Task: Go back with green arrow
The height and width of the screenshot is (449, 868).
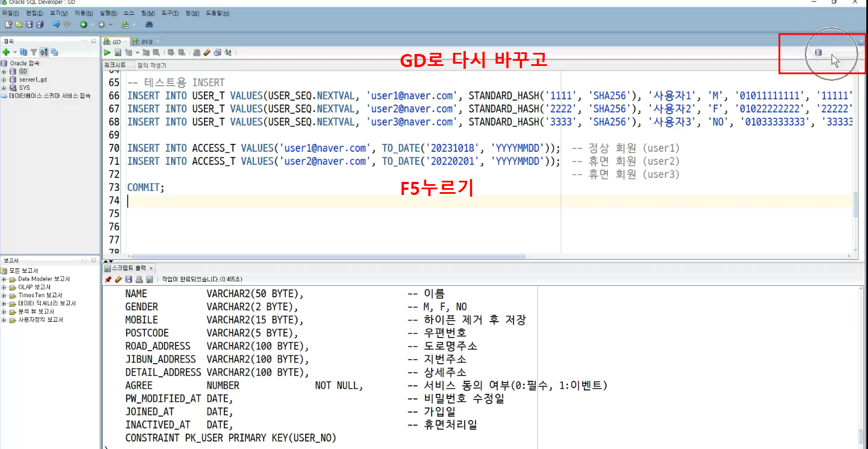Action: coord(84,24)
